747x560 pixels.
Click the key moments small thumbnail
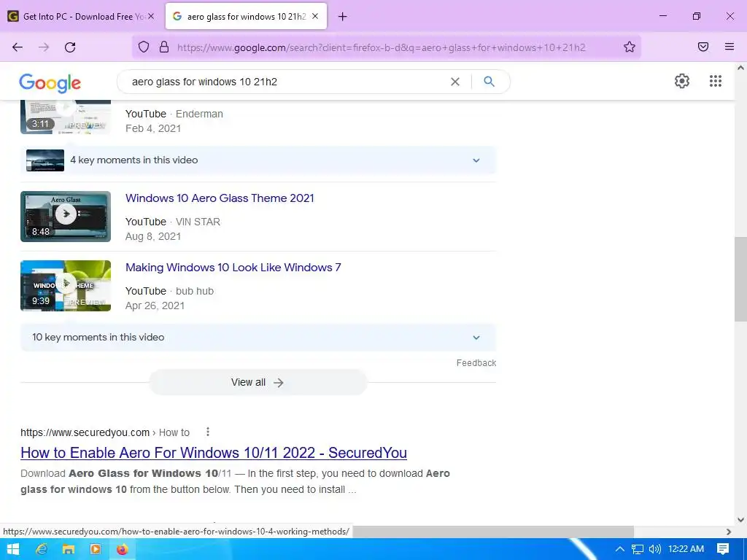click(45, 160)
